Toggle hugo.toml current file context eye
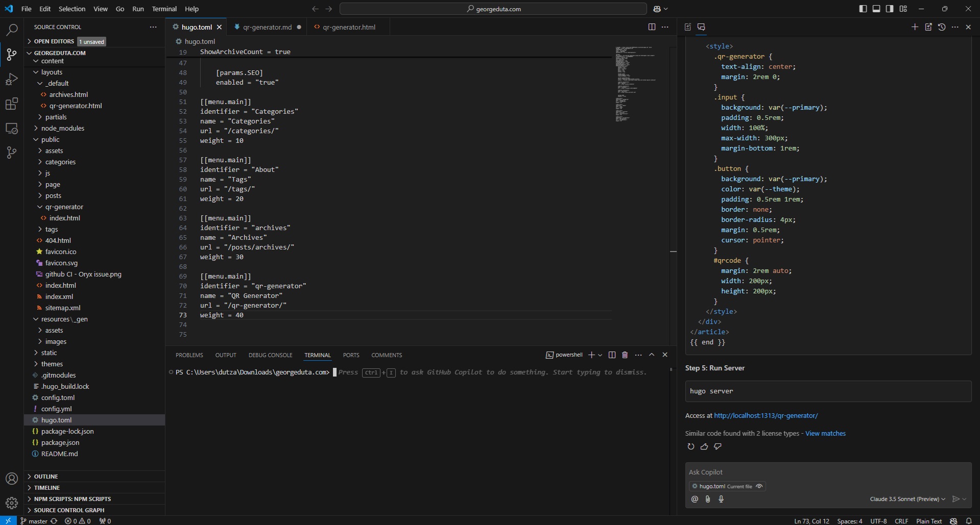 pos(759,486)
